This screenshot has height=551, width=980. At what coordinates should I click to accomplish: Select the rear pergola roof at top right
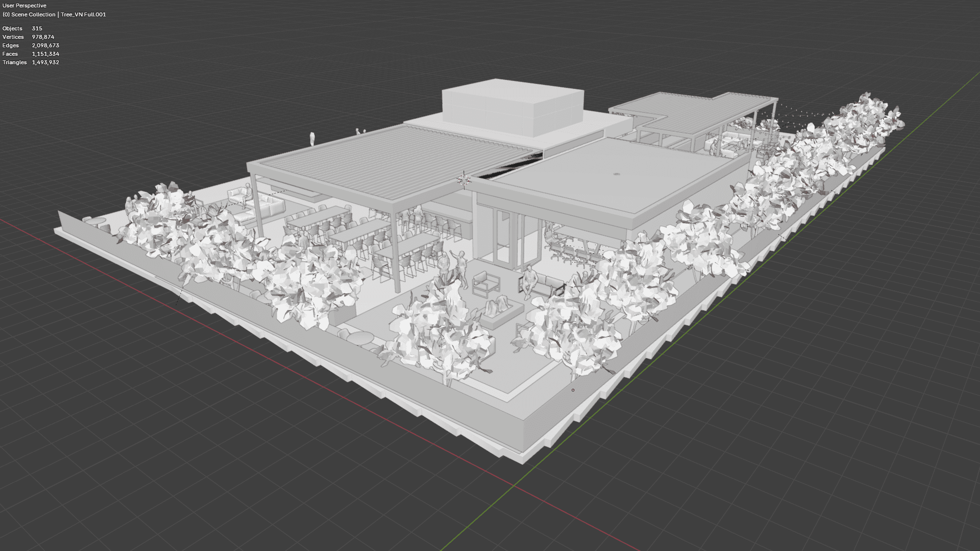coord(697,112)
